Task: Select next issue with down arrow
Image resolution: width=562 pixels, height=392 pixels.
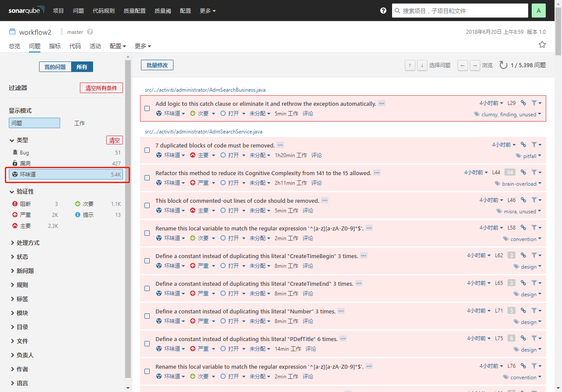Action: tap(422, 65)
